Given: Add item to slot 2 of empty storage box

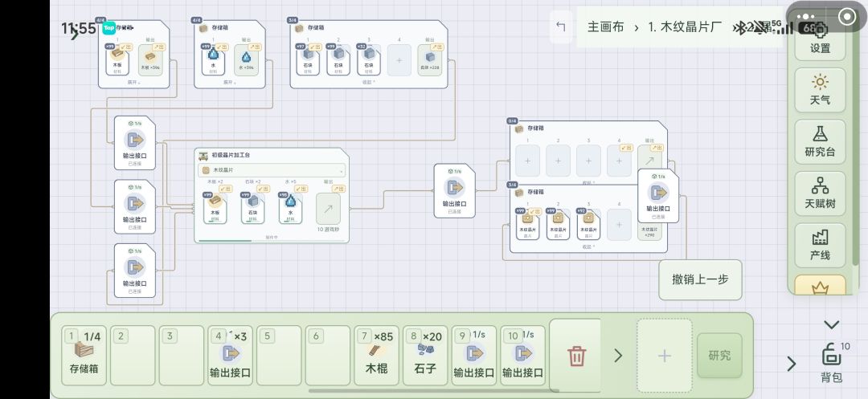Looking at the screenshot, I should (558, 161).
